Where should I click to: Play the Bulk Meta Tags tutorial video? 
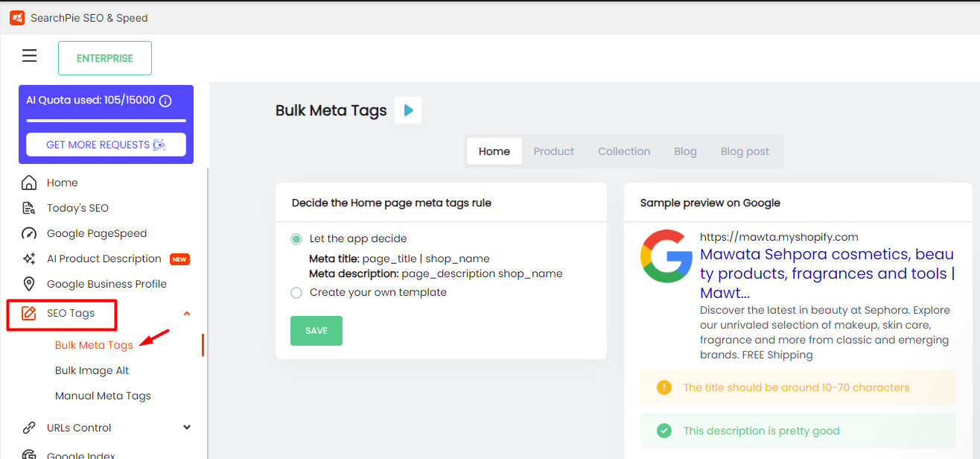coord(408,110)
